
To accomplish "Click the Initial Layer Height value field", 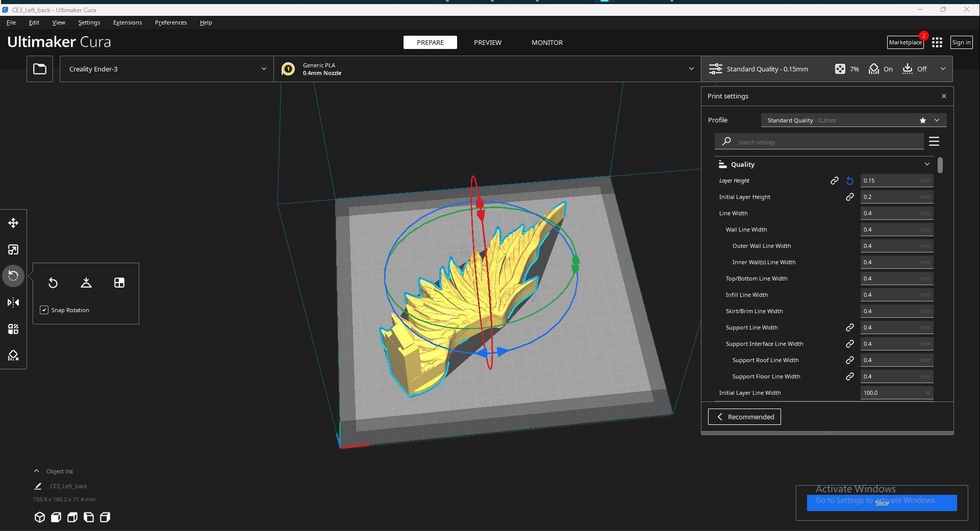I will [x=897, y=197].
